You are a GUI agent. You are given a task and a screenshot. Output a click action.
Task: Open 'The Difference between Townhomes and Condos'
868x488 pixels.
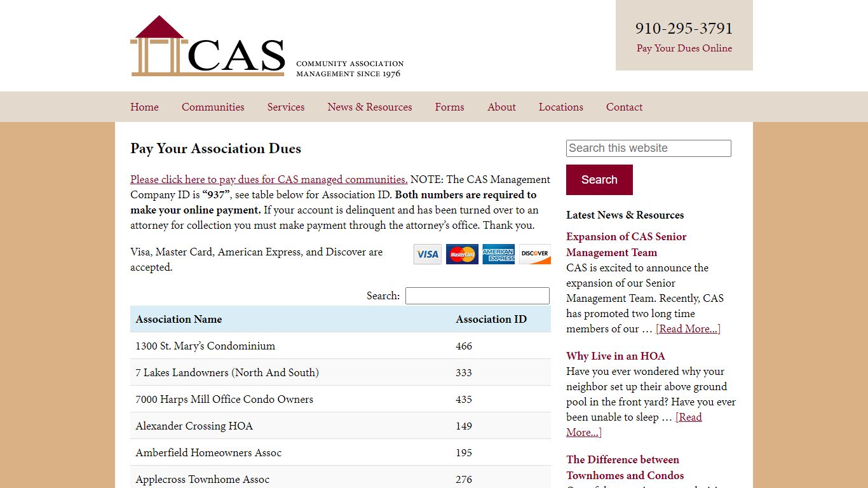tap(625, 467)
